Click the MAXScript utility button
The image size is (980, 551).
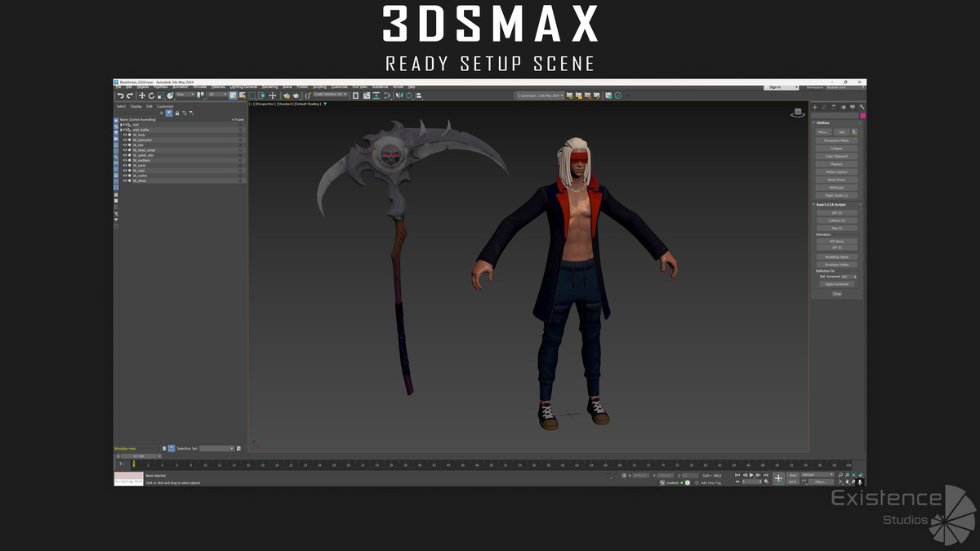coord(836,188)
